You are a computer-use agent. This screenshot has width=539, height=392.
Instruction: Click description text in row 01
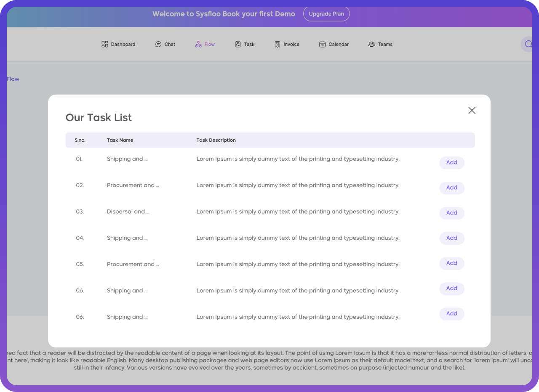(x=298, y=159)
